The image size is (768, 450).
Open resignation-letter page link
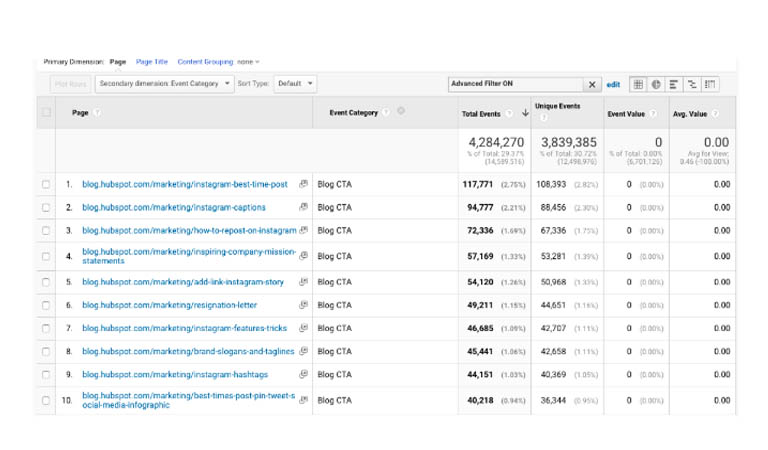click(x=169, y=305)
